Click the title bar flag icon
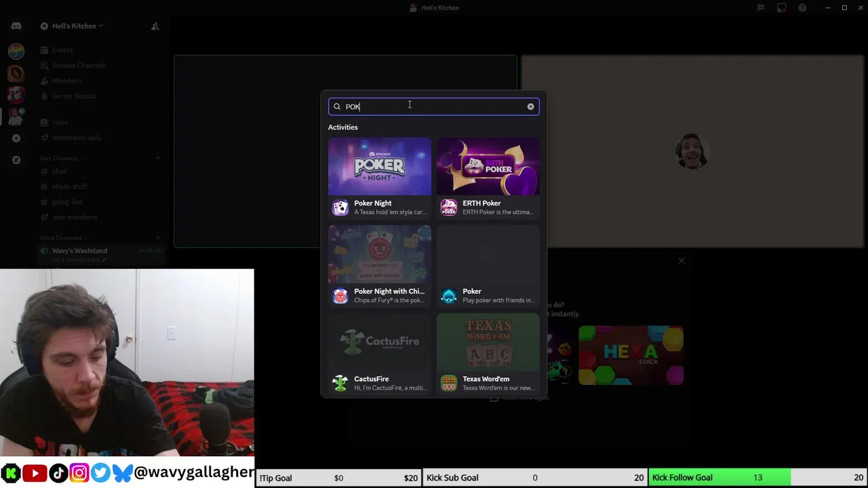 (761, 8)
